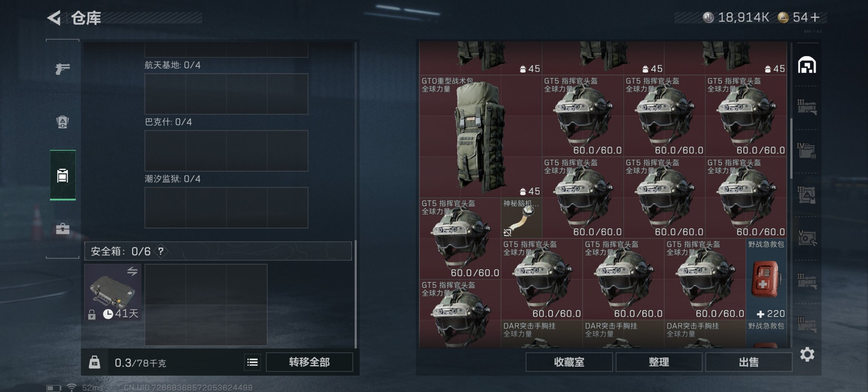
Task: Open the settings gear beside 出售
Action: point(807,354)
